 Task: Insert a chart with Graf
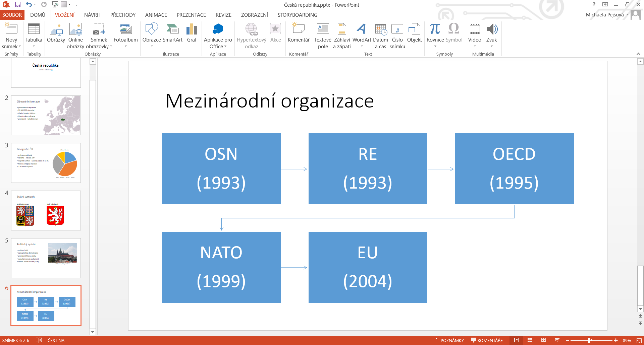pos(192,33)
